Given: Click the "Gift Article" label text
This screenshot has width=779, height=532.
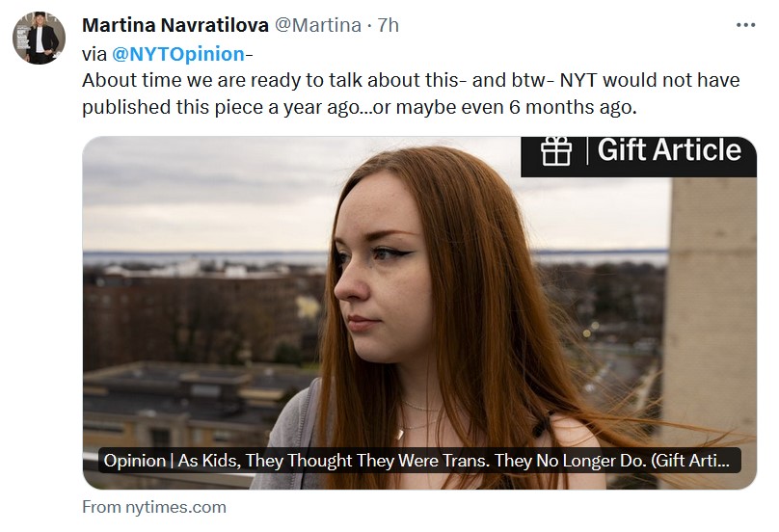Looking at the screenshot, I should point(669,150).
